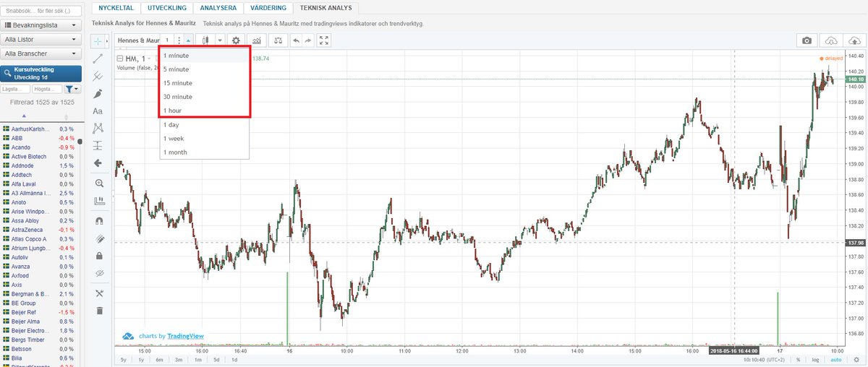
Task: Select the brush drawing tool
Action: [x=98, y=93]
